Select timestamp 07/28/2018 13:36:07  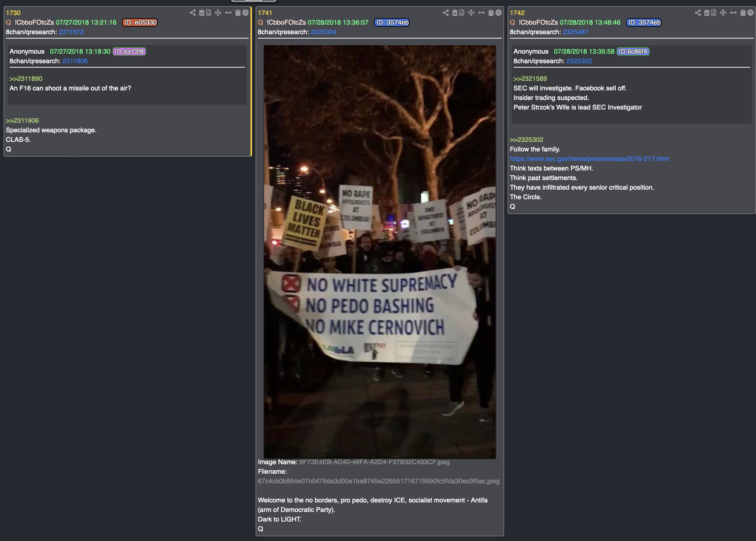[x=338, y=22]
